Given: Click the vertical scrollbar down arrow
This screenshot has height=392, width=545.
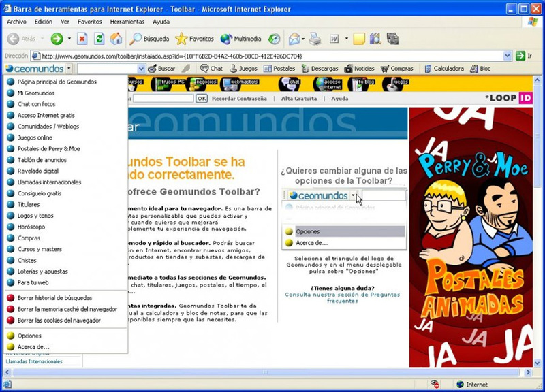Looking at the screenshot, I should (537, 363).
